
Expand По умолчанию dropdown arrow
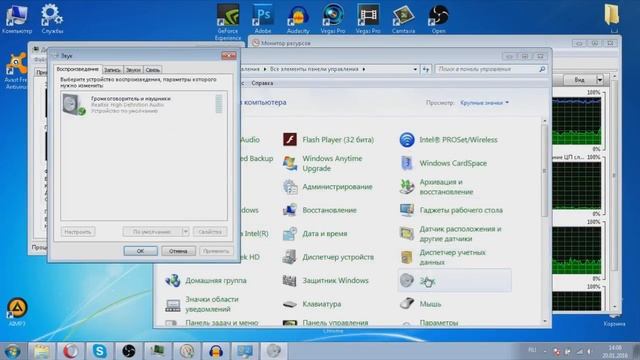point(185,232)
